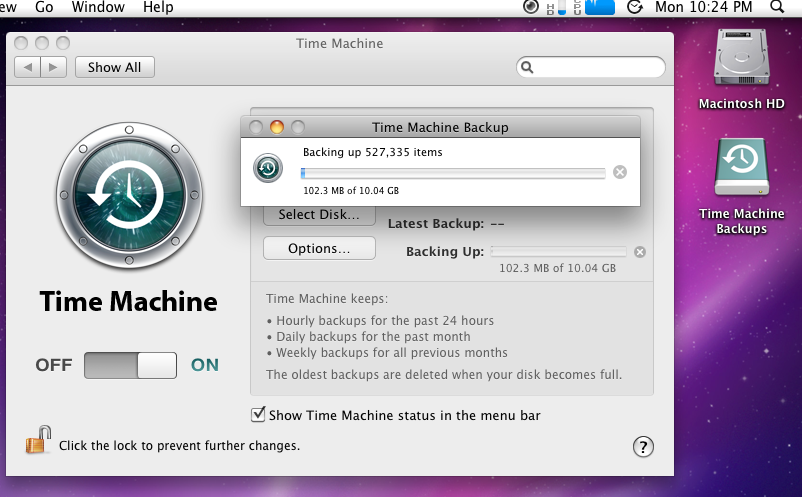Click the round status icon in menu bar
The height and width of the screenshot is (497, 802).
click(531, 7)
